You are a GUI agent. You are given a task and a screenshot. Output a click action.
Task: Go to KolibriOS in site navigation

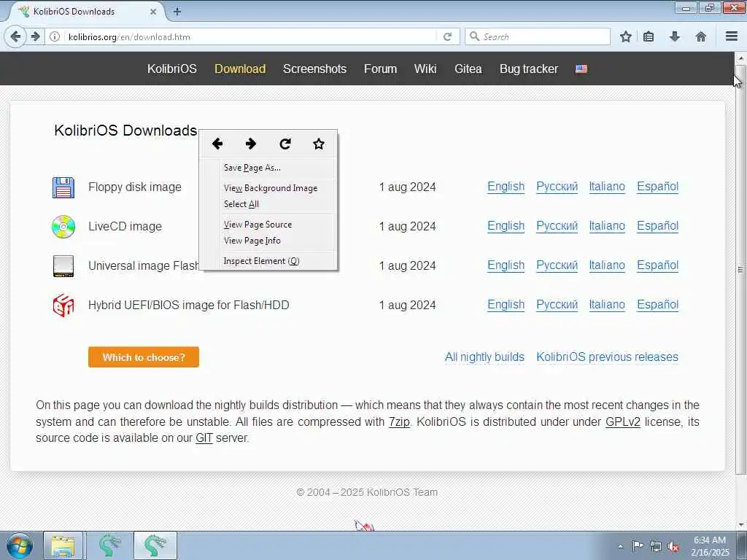(172, 69)
